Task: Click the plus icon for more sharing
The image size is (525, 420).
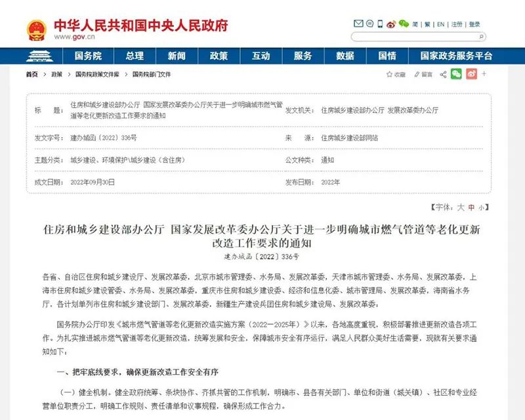Action: [x=484, y=73]
